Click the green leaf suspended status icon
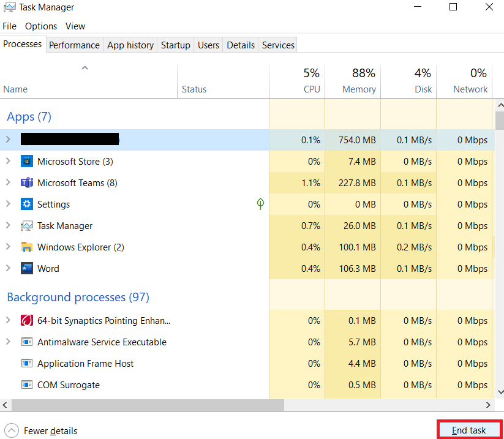Screen dimensions: 504x439 point(260,204)
